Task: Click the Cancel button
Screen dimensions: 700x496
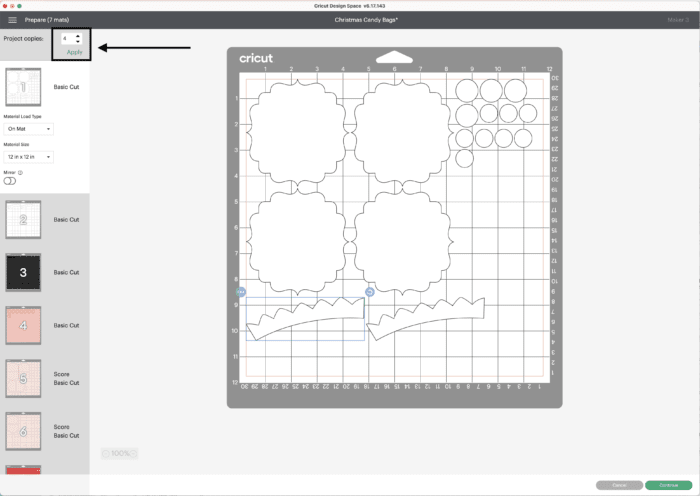Action: coord(619,485)
